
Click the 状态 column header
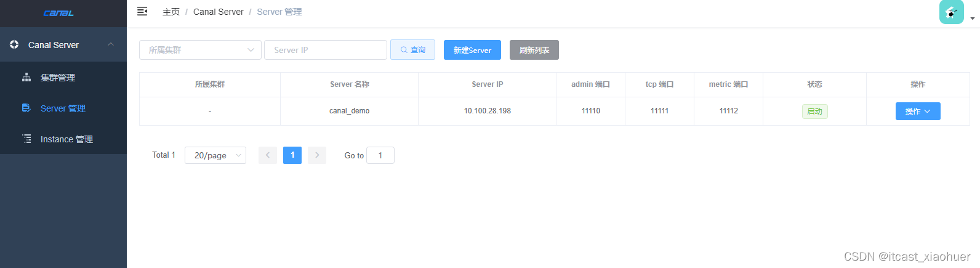tap(815, 84)
